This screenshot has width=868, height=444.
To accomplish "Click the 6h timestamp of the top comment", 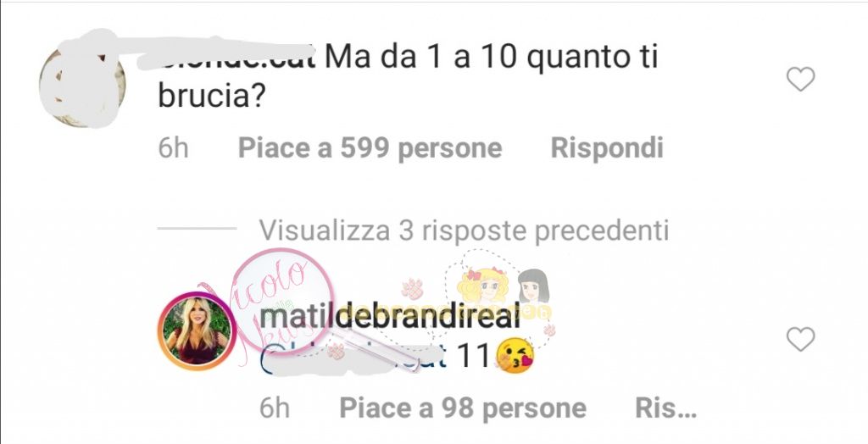I will [x=173, y=148].
